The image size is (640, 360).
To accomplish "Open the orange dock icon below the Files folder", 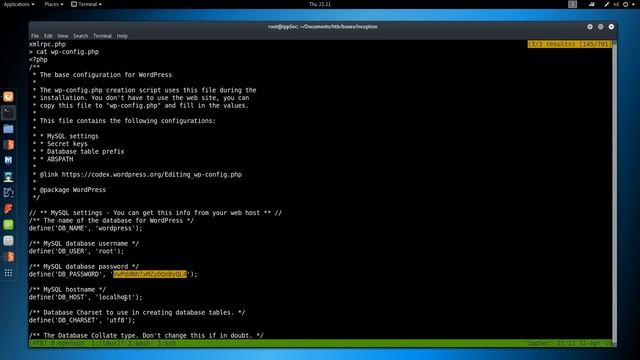I will click(x=8, y=144).
